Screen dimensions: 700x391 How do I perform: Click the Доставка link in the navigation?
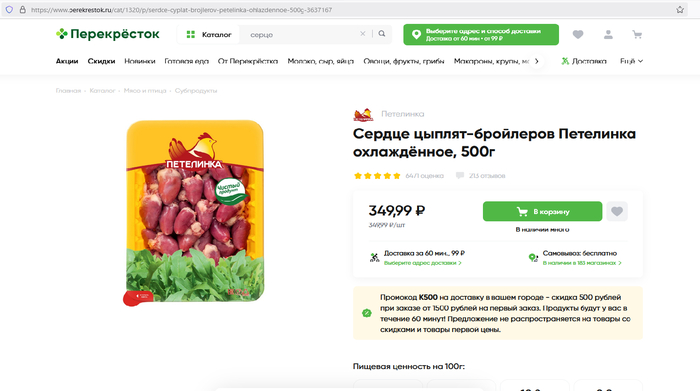tap(584, 61)
